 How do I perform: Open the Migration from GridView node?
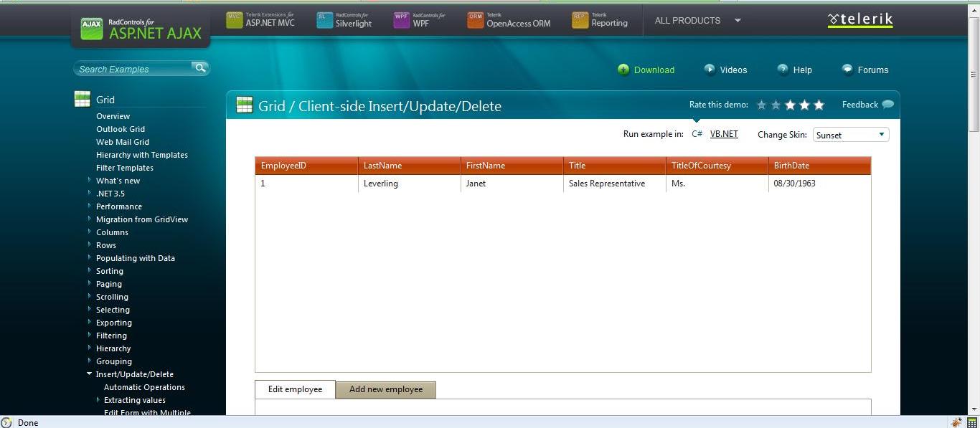point(142,219)
